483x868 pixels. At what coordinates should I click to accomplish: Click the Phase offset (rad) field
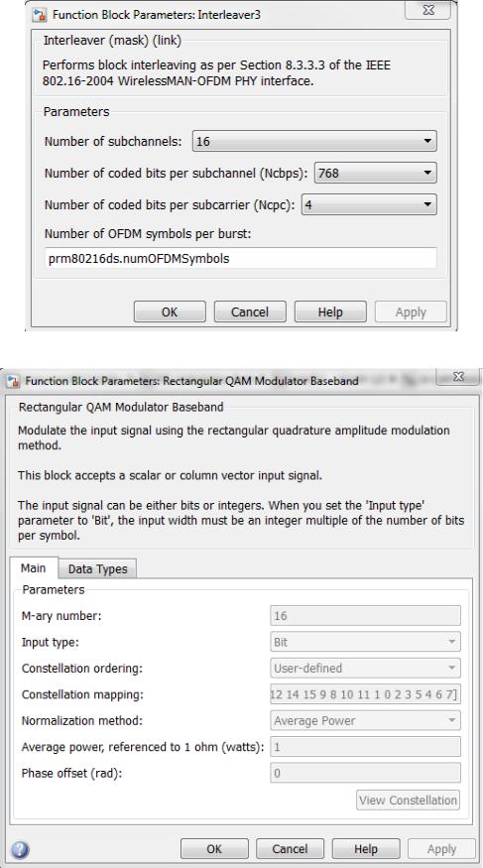click(x=365, y=773)
